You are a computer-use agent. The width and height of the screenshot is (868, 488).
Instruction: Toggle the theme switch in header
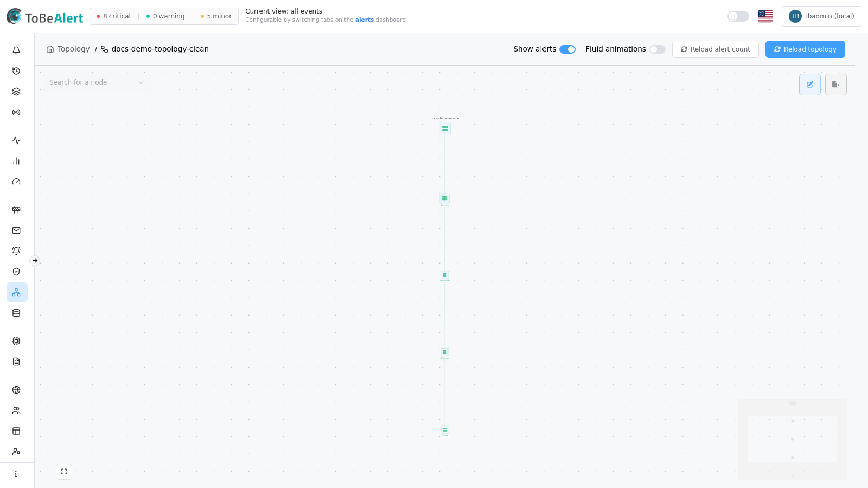738,16
